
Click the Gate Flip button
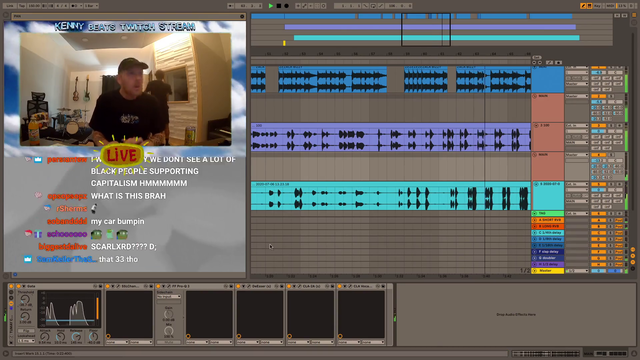click(26, 331)
